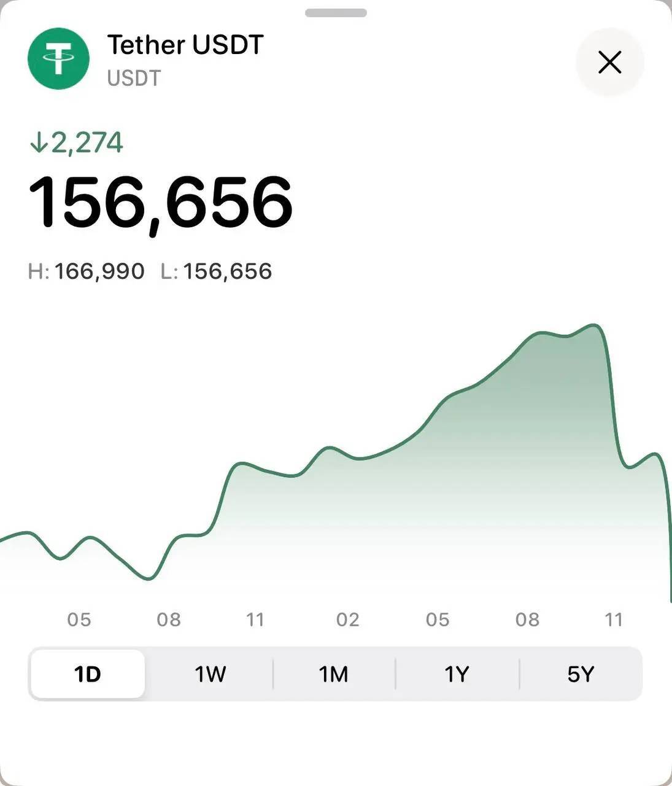The height and width of the screenshot is (786, 672).
Task: Click the green Tether logo icon
Action: [58, 59]
